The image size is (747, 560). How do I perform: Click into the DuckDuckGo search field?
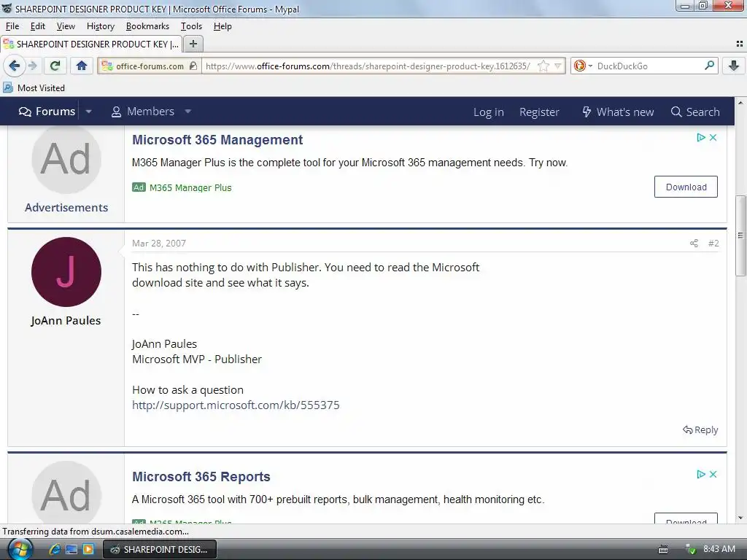648,66
